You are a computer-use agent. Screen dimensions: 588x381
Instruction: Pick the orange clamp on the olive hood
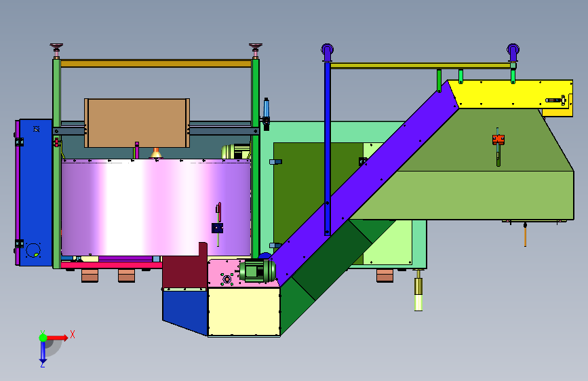tap(498, 140)
